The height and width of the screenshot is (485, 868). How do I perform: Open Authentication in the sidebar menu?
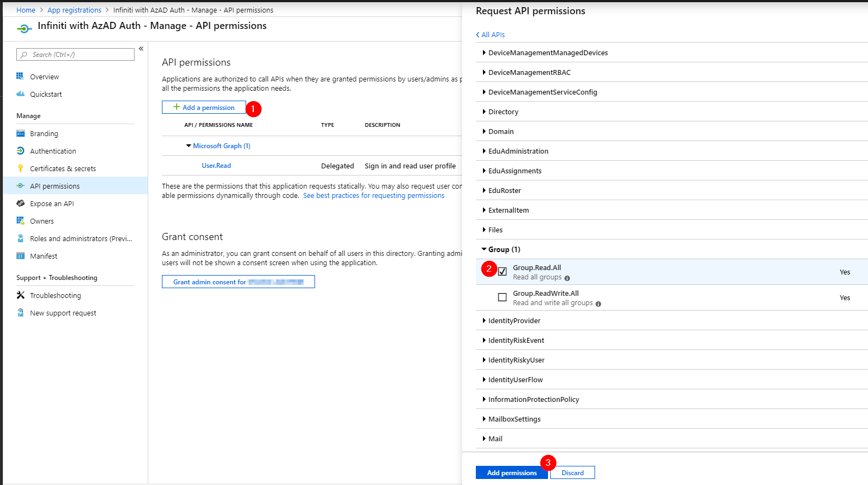(53, 151)
